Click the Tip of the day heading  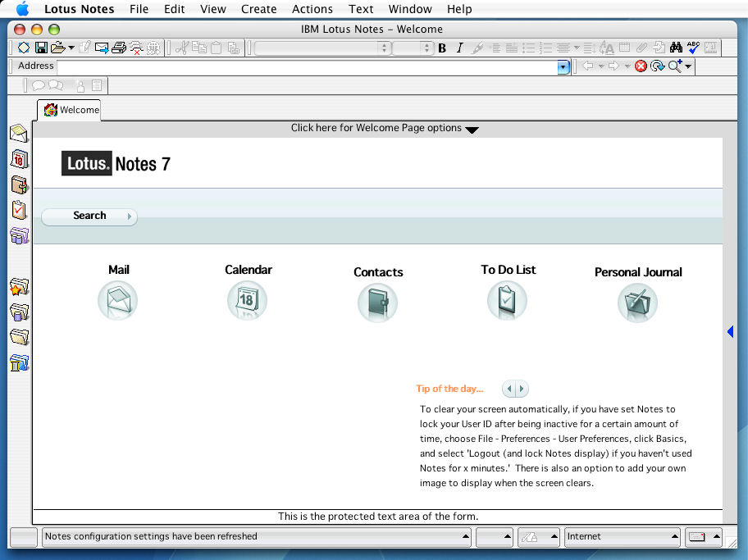tap(449, 389)
